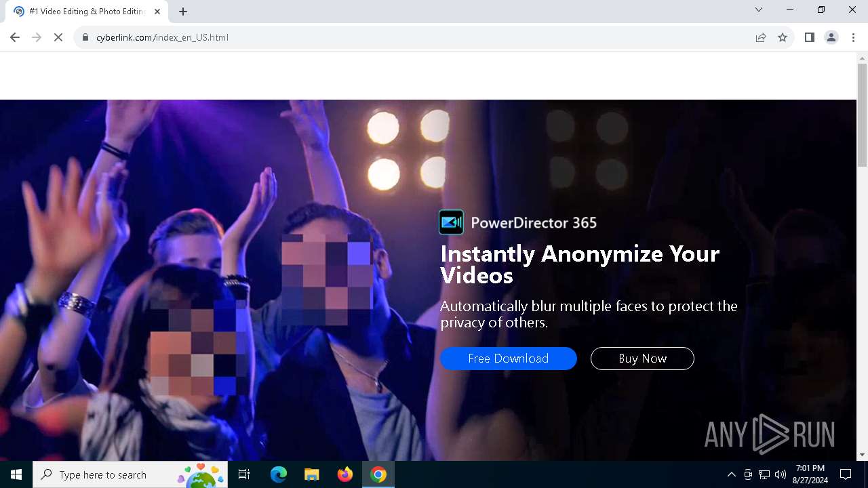
Task: Show hidden system tray icons
Action: coord(731,474)
